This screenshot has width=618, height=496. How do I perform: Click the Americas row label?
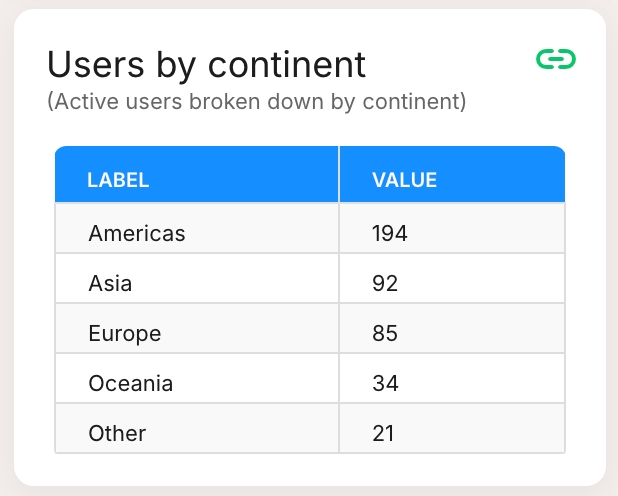137,233
